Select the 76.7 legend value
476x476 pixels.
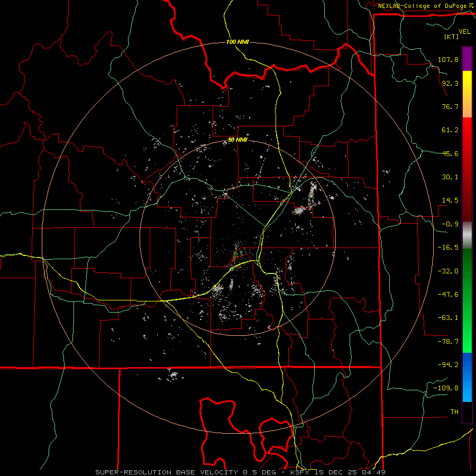(450, 106)
